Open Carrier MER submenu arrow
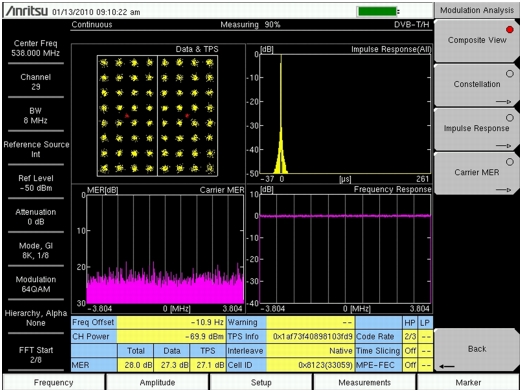Viewport: 521px width, 391px height. tap(503, 190)
